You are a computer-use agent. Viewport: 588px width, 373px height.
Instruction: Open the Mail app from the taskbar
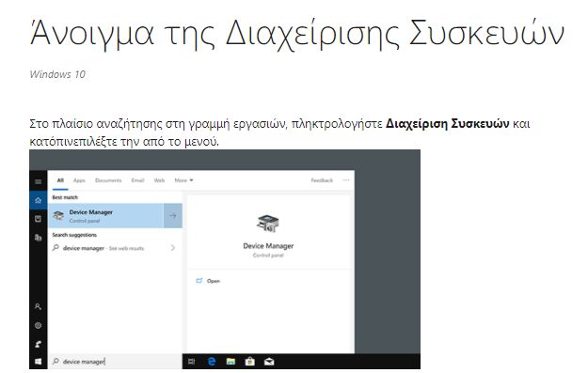coord(269,362)
